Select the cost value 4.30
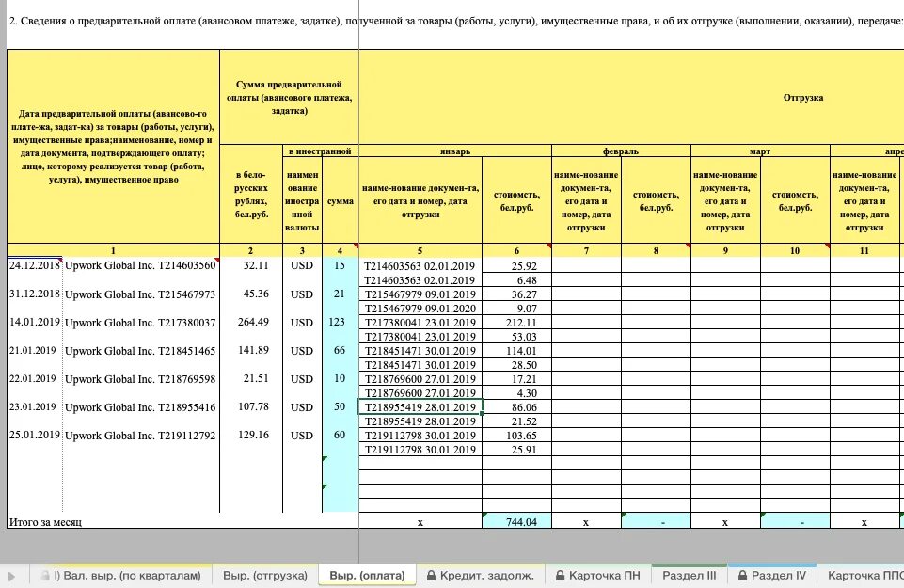 click(x=516, y=393)
